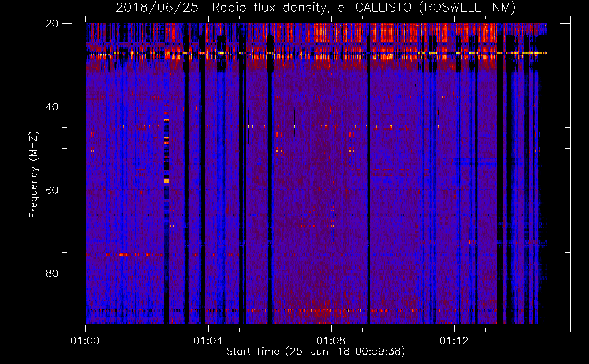The height and width of the screenshot is (364, 589).
Task: Click the '40' frequency tick label
Action: point(52,107)
